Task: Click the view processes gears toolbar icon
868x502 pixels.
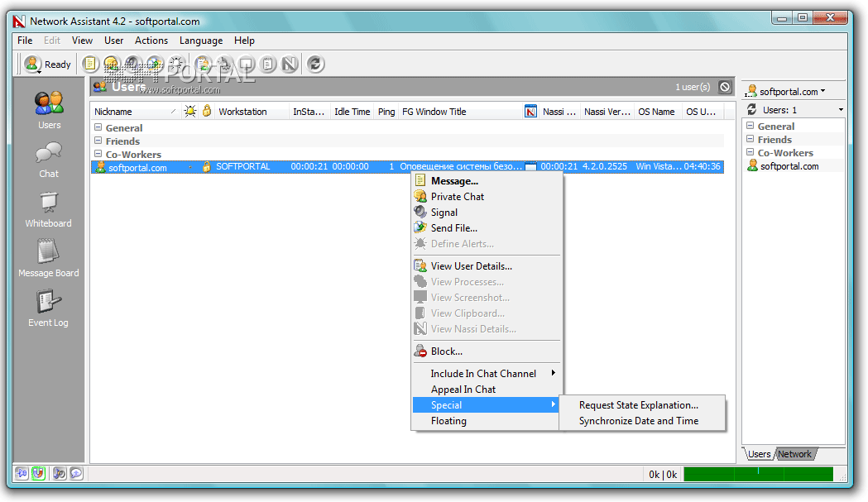Action: (224, 65)
